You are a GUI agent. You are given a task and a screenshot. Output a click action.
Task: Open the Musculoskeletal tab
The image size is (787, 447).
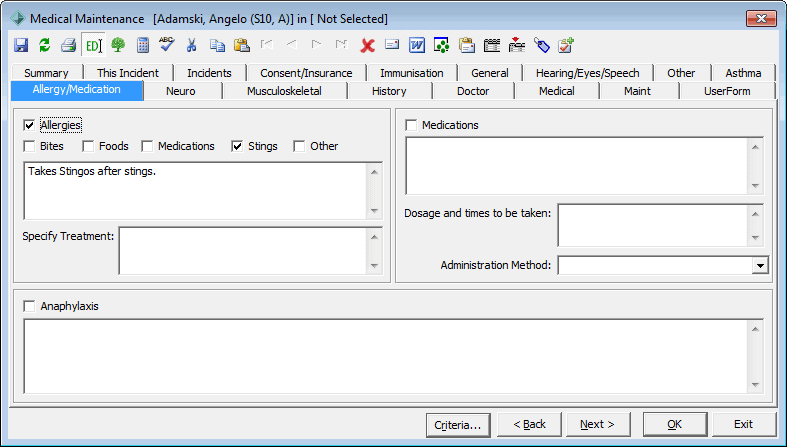[284, 91]
